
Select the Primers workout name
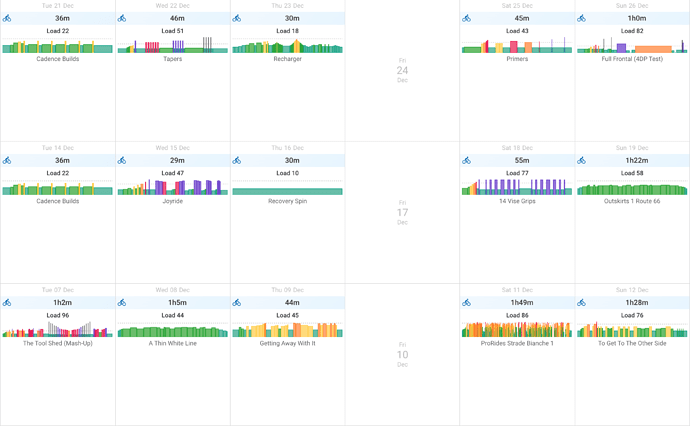[517, 59]
